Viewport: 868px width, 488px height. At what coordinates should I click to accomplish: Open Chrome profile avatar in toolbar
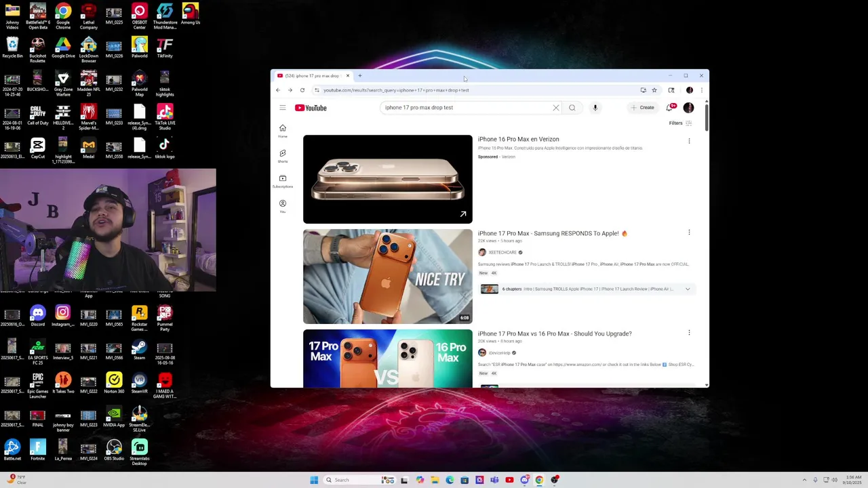690,90
